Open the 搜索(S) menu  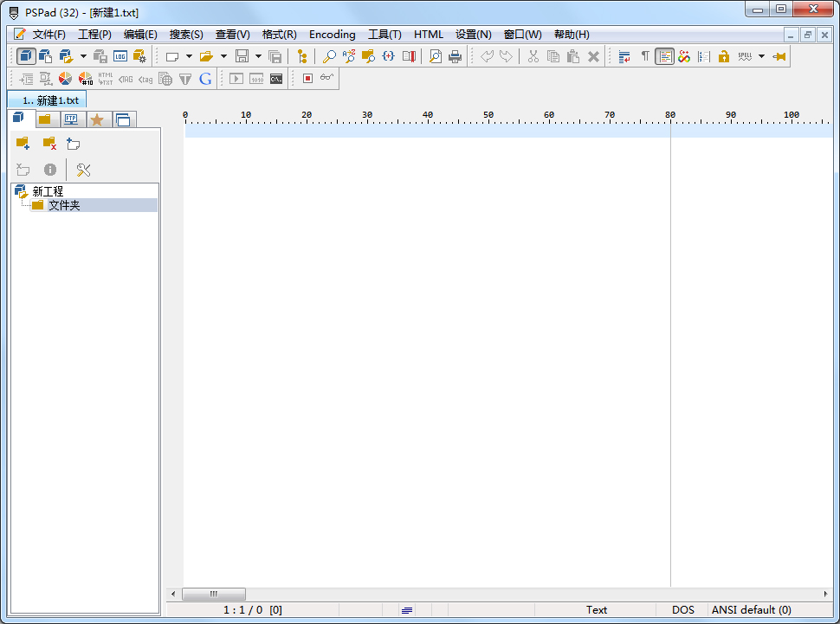[x=186, y=35]
